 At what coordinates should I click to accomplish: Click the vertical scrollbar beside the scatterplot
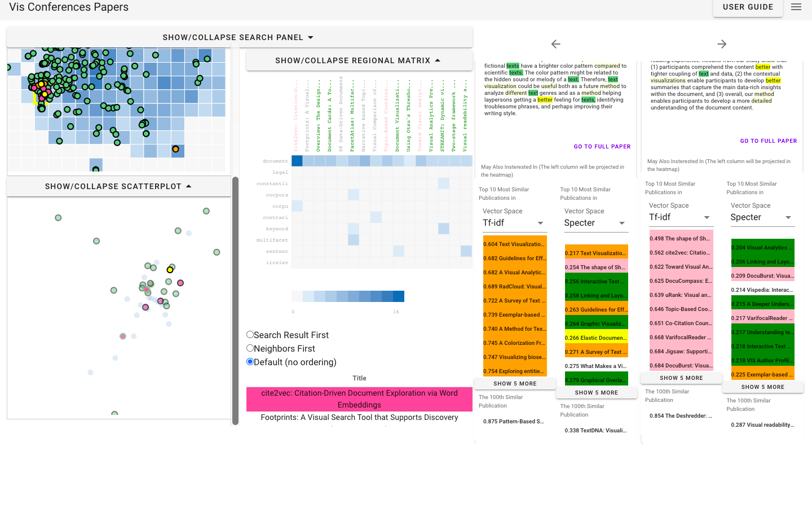pyautogui.click(x=235, y=301)
